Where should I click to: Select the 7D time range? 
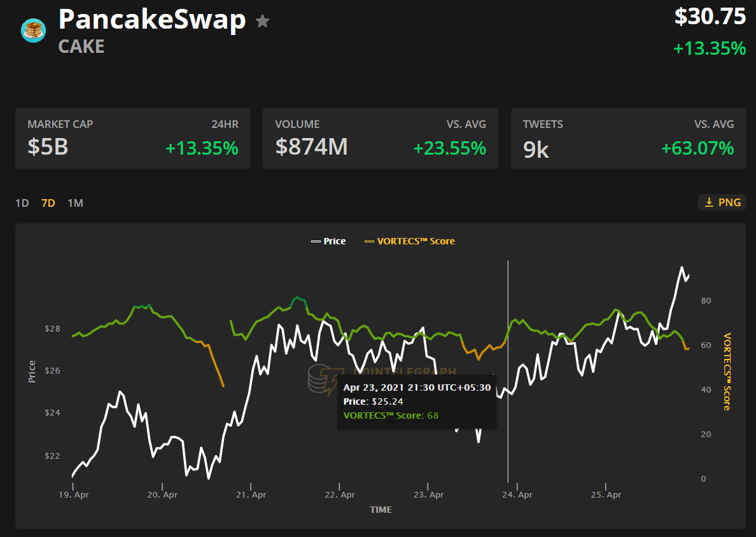pos(48,203)
